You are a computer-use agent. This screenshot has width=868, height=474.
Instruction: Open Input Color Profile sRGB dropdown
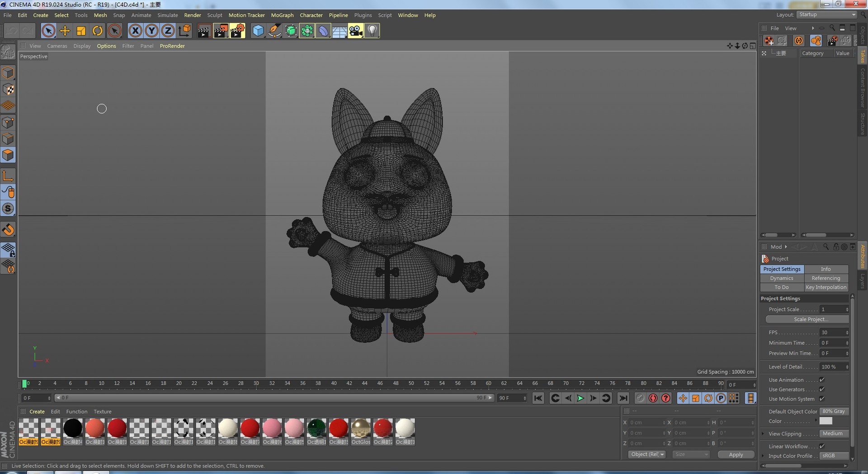[834, 456]
